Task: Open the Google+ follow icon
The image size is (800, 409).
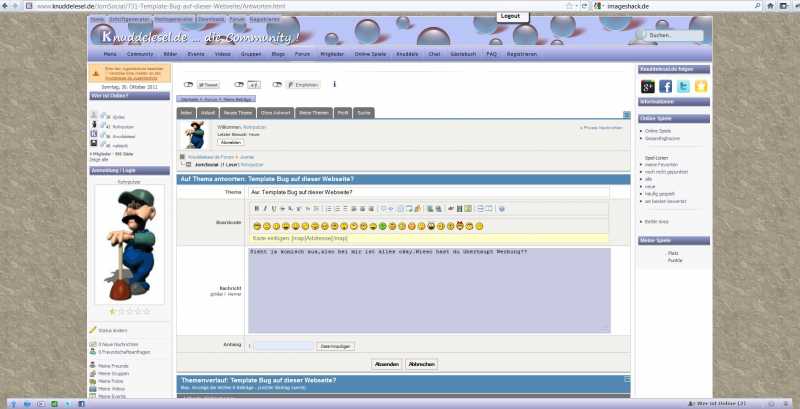Action: click(647, 87)
